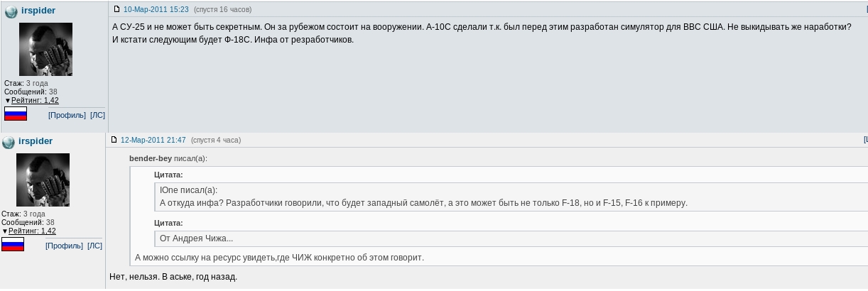The width and height of the screenshot is (868, 291).
Task: Expand the Рейтинг: 1,42 arrow in the first post
Action: click(x=8, y=101)
